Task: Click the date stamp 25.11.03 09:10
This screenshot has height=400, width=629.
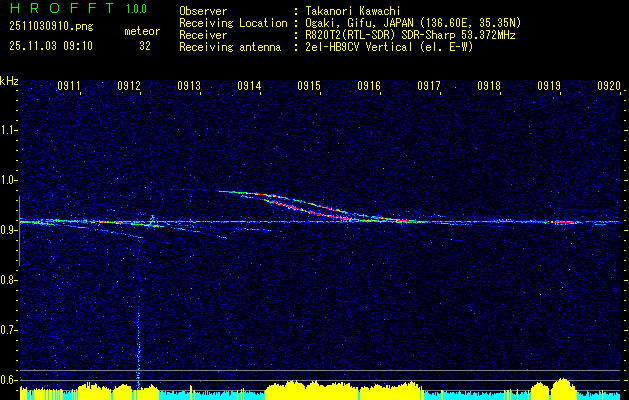Action: 50,46
